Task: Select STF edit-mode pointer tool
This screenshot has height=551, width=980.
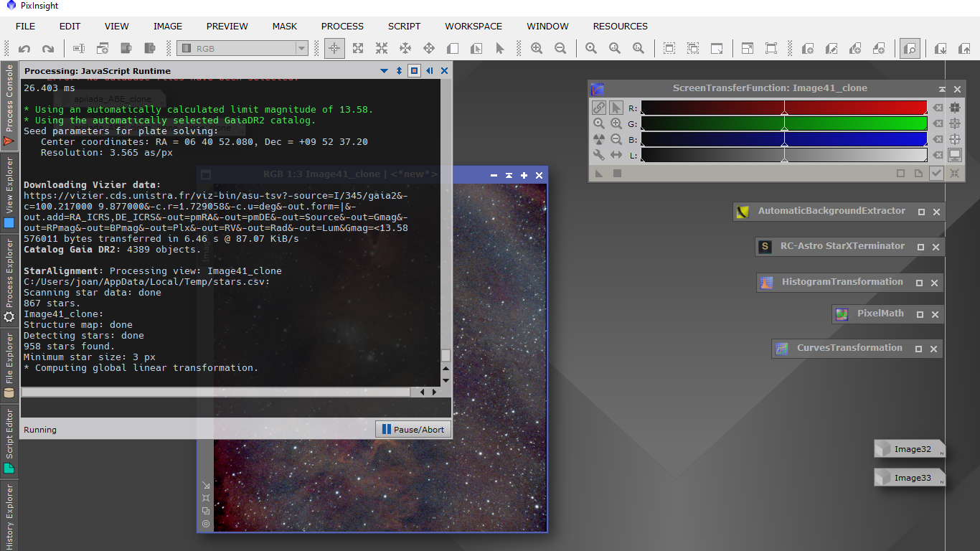Action: click(x=616, y=108)
